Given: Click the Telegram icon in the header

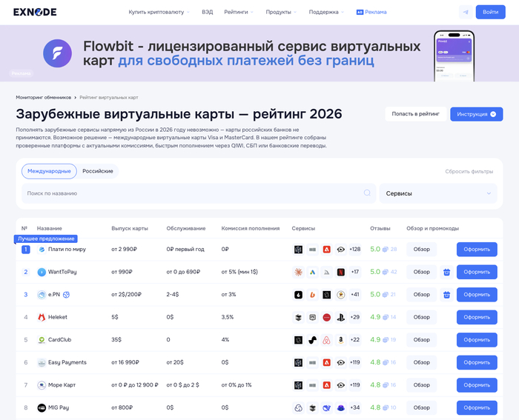Looking at the screenshot, I should pos(466,12).
